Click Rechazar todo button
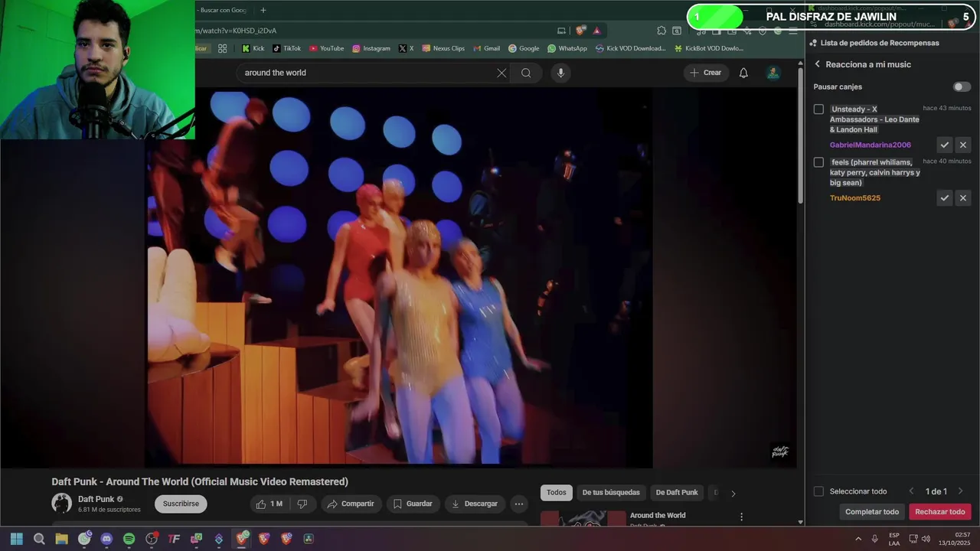This screenshot has height=551, width=980. pos(940,512)
